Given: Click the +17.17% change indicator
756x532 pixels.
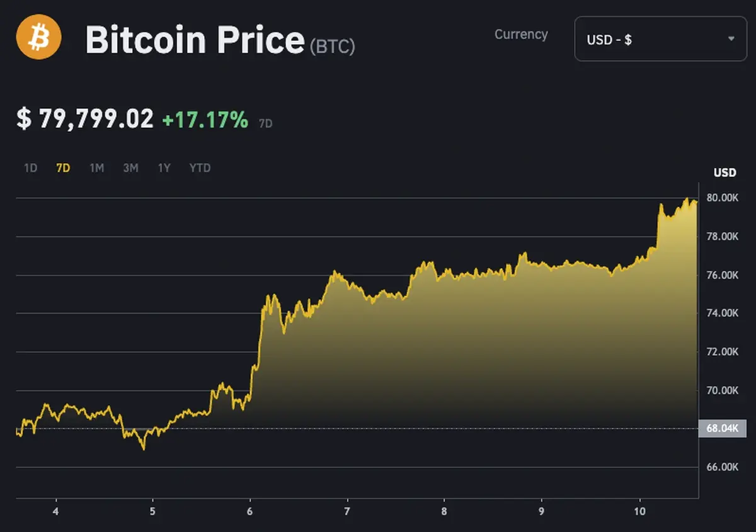Looking at the screenshot, I should coord(205,119).
